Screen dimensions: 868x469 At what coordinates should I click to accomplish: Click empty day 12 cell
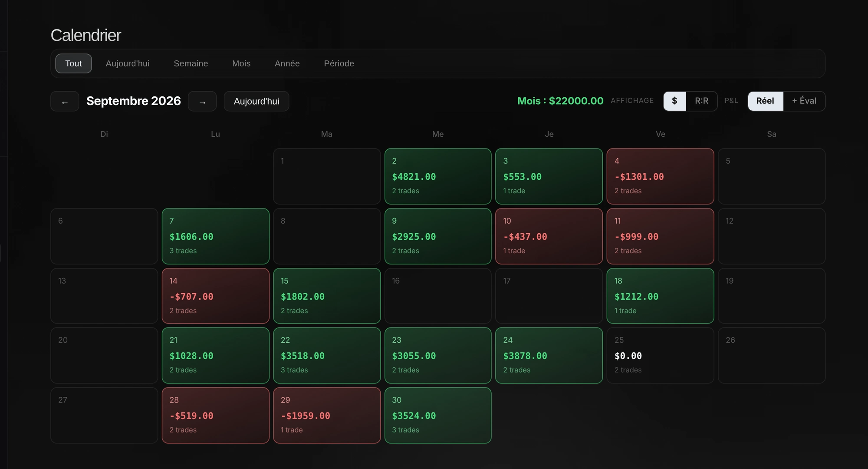point(772,236)
